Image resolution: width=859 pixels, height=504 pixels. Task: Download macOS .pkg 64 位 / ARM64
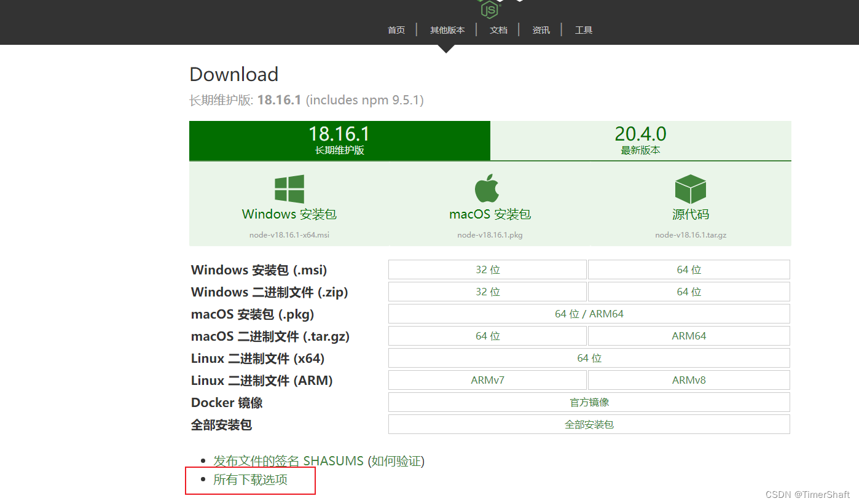click(589, 314)
